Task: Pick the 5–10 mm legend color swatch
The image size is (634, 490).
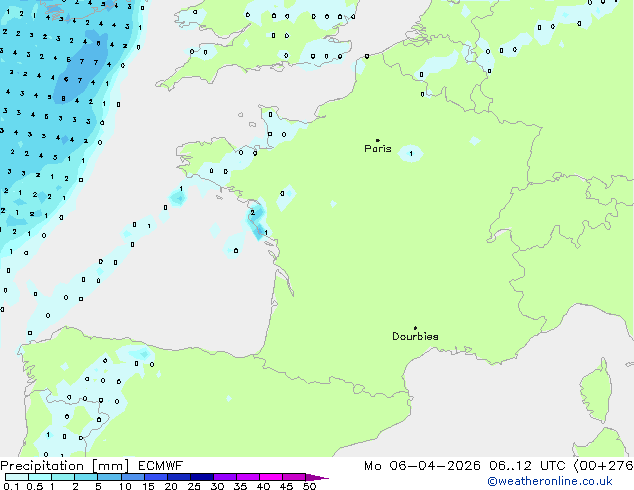Action: coord(109,477)
